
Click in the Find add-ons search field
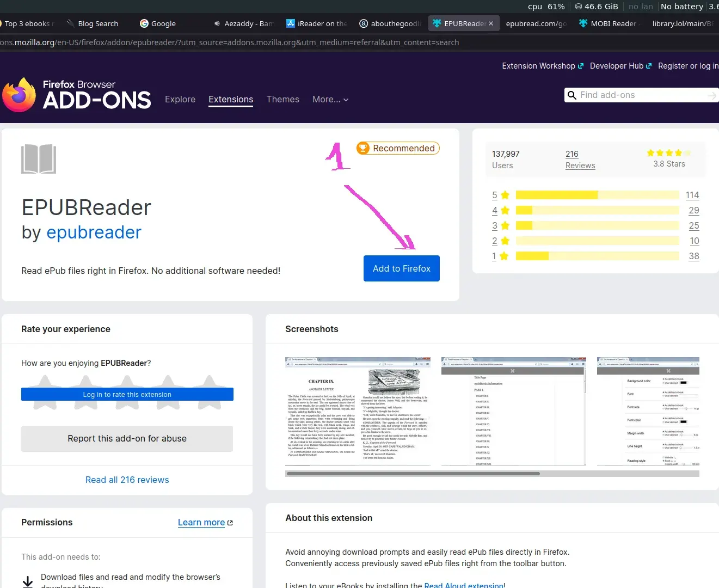[642, 95]
